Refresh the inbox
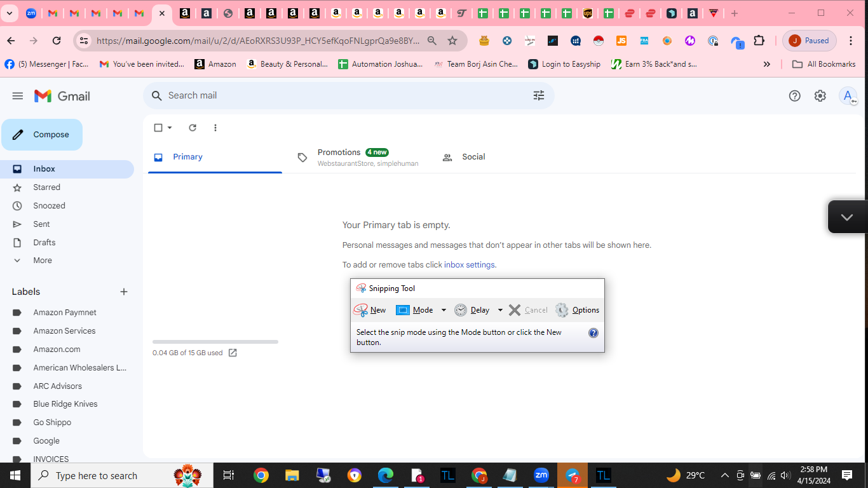This screenshot has width=868, height=488. coord(193,128)
